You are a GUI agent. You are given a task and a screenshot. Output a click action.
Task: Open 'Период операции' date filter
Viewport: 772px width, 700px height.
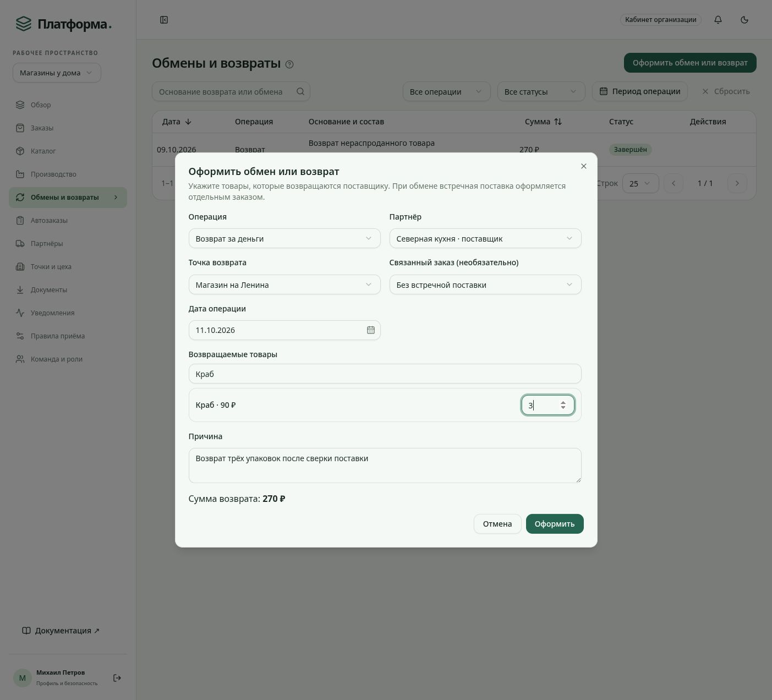pyautogui.click(x=640, y=91)
